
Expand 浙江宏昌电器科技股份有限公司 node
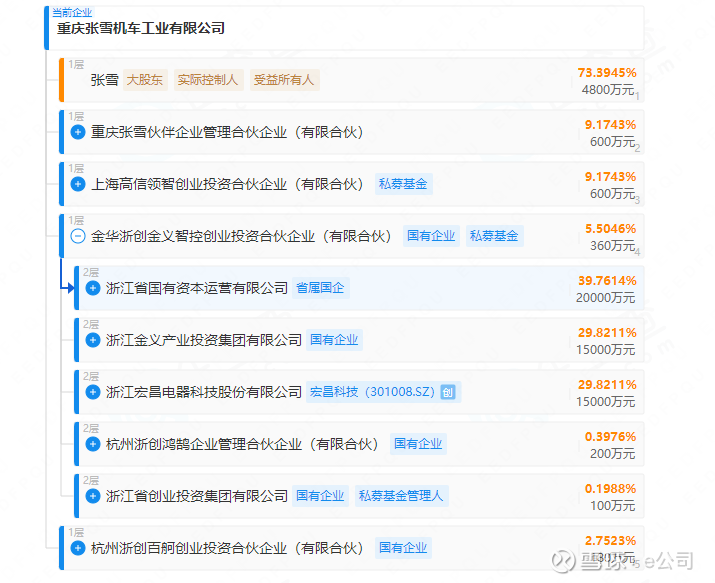click(x=93, y=392)
